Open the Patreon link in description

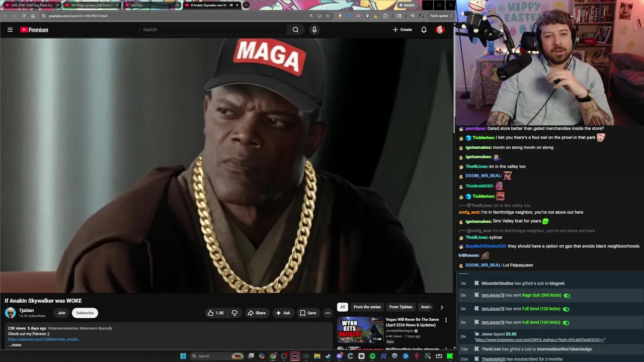pyautogui.click(x=44, y=339)
